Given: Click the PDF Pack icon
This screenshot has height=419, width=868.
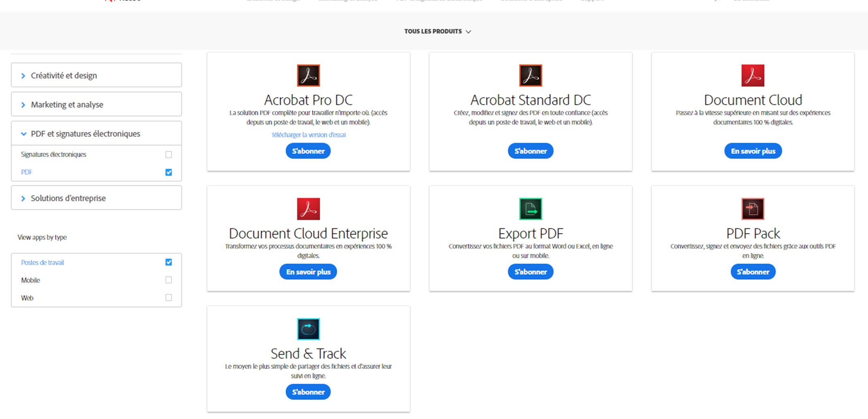Looking at the screenshot, I should (753, 209).
